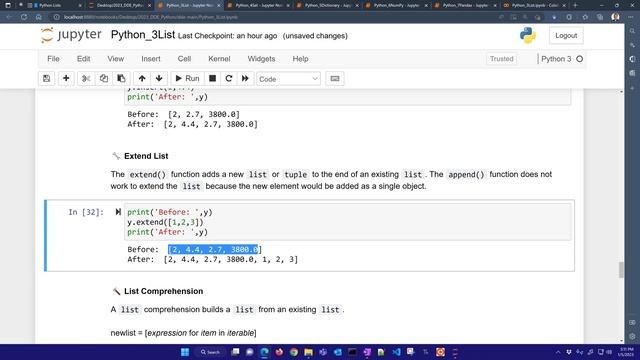Open the File menu
The height and width of the screenshot is (360, 640).
[x=53, y=59]
